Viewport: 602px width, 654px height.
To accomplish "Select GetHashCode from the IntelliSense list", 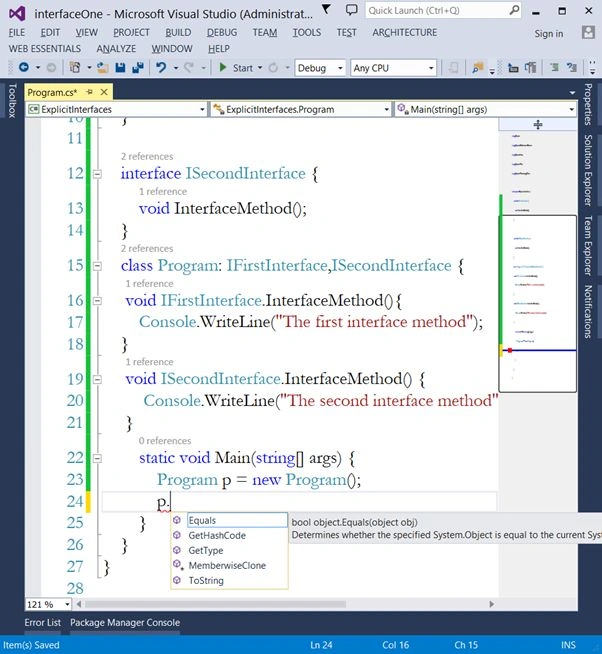I will [217, 536].
